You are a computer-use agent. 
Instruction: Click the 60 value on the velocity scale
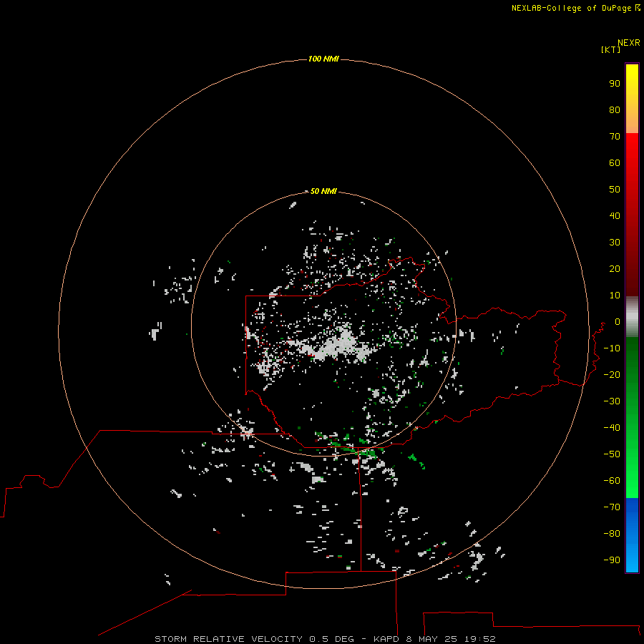click(615, 163)
